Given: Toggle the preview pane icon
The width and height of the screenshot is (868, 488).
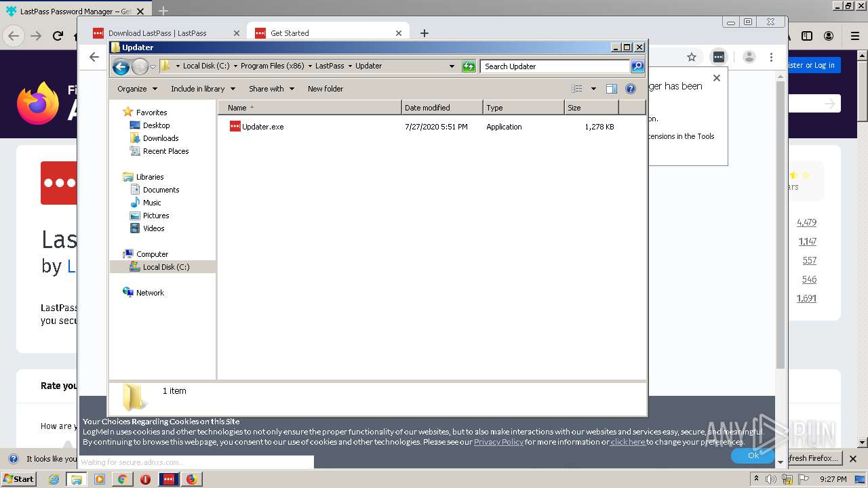Looking at the screenshot, I should [x=611, y=89].
